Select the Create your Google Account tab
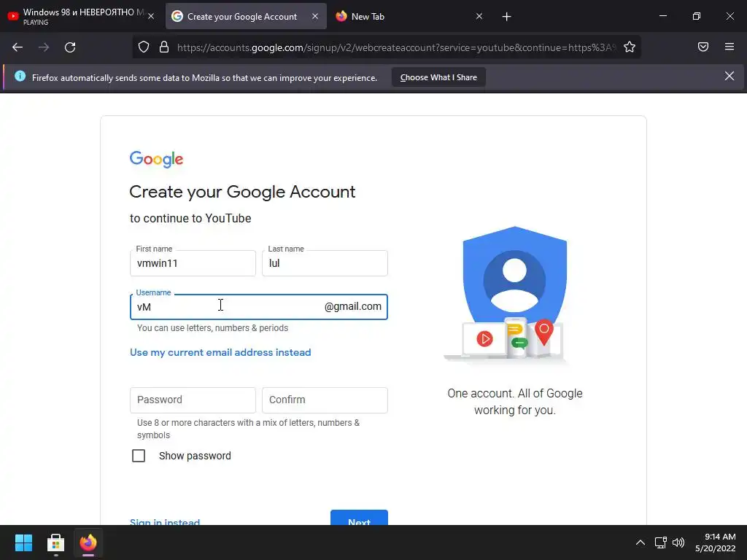 (246, 16)
